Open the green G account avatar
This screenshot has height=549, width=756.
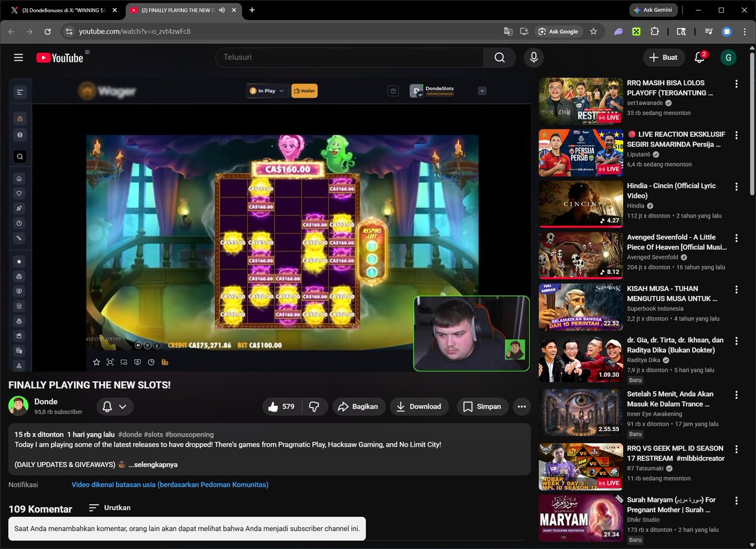click(728, 57)
